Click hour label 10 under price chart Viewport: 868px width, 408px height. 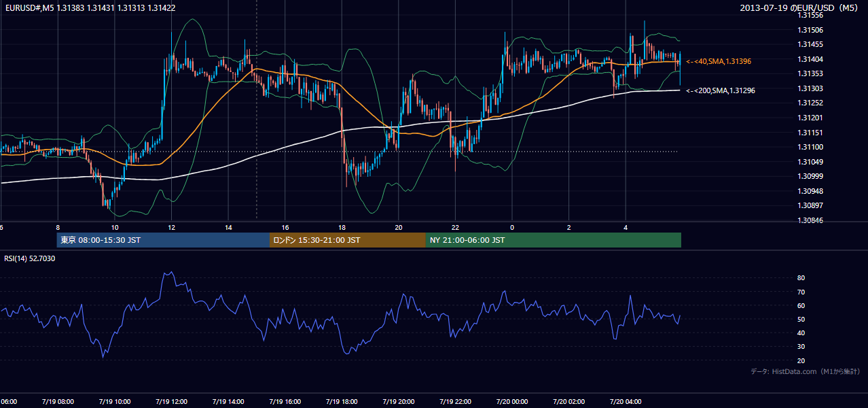[x=115, y=228]
